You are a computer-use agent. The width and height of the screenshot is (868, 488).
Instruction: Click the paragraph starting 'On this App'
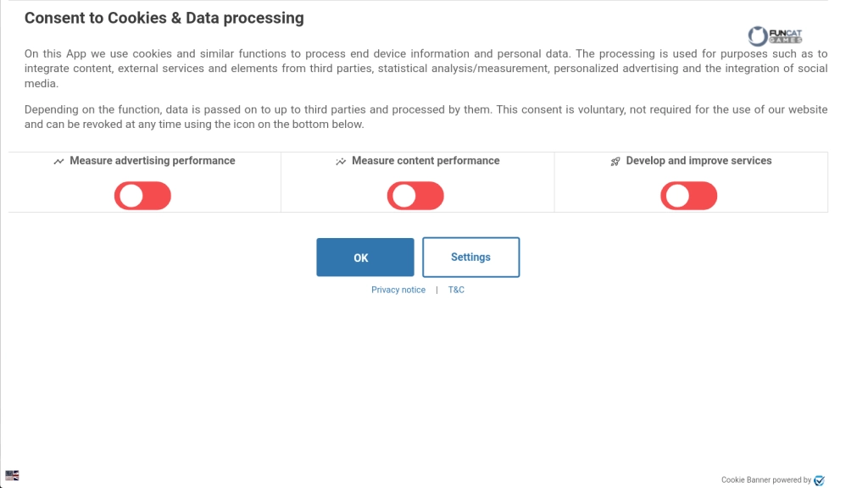pos(426,69)
